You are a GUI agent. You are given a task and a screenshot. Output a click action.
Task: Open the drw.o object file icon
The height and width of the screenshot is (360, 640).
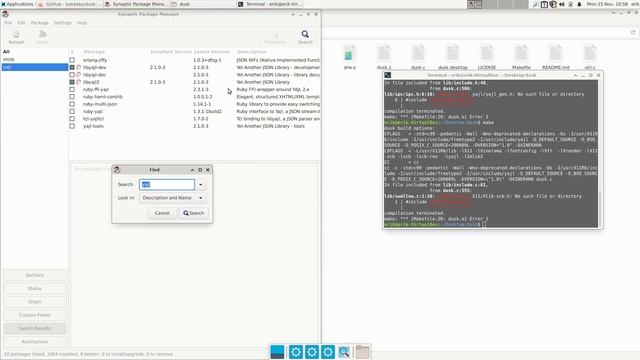(349, 54)
